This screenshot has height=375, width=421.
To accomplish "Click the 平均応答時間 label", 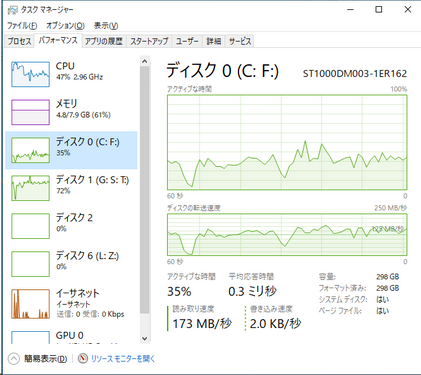I will tap(251, 276).
